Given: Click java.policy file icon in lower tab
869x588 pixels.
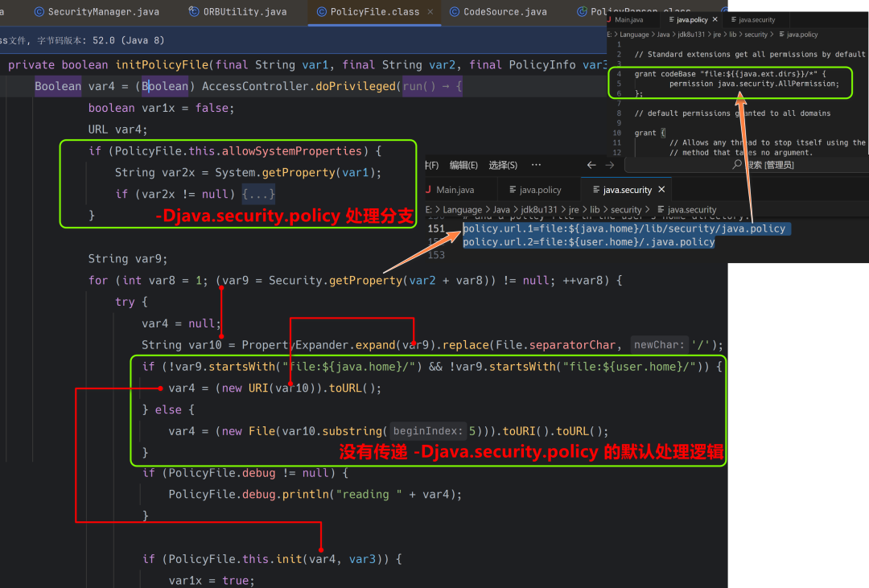Looking at the screenshot, I should (x=513, y=190).
